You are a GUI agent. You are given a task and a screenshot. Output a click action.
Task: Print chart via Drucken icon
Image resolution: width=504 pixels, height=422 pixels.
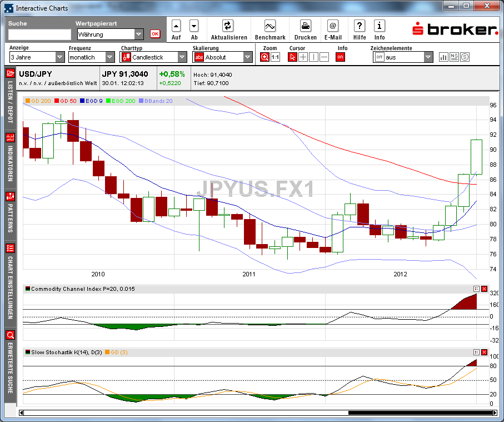[306, 26]
